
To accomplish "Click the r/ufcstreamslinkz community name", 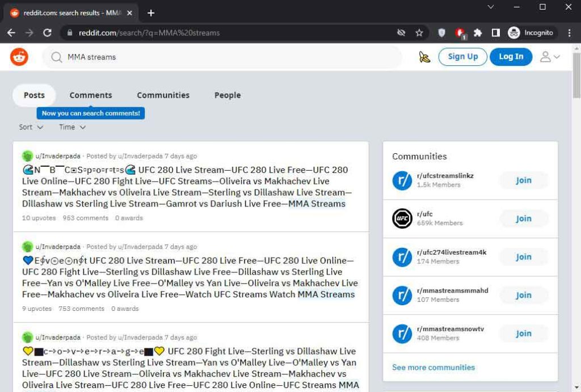I will coord(445,176).
